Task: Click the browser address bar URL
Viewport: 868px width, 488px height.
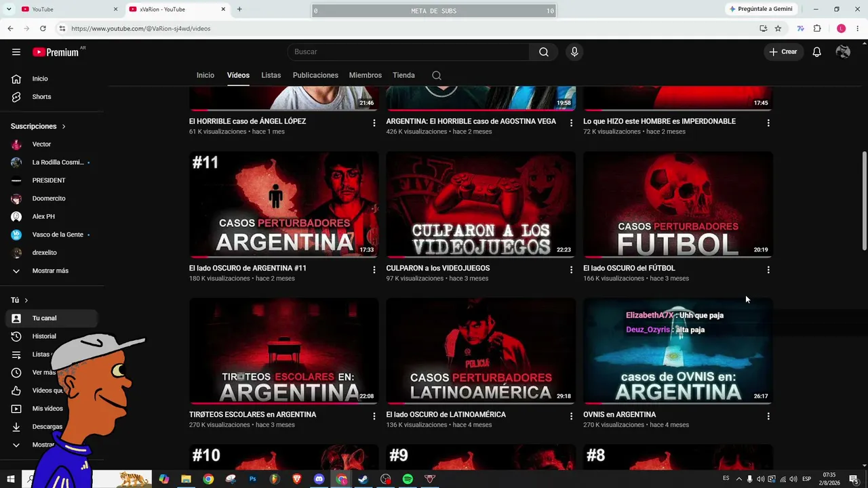Action: (141, 28)
